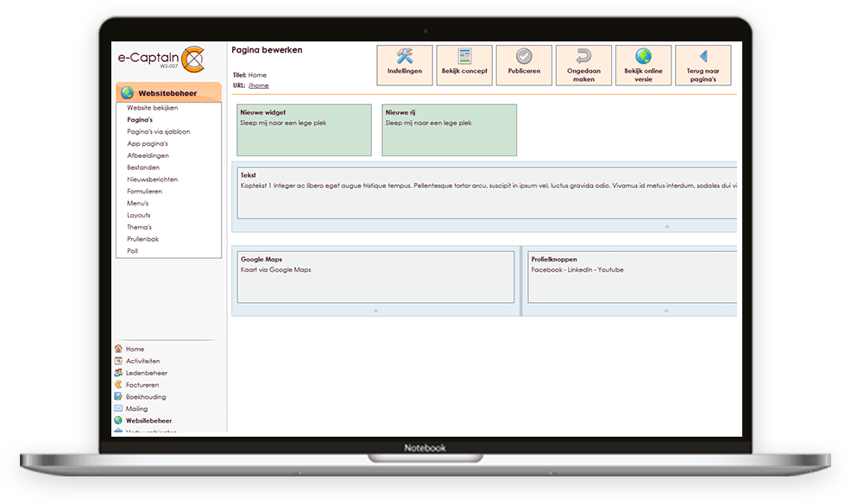
Task: Open the /home URL link
Action: pyautogui.click(x=259, y=85)
